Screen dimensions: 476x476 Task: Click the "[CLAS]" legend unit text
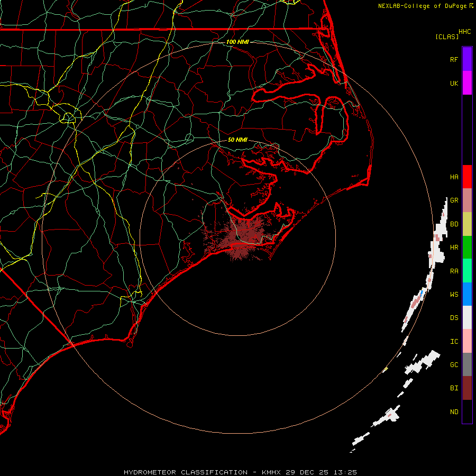click(x=447, y=36)
